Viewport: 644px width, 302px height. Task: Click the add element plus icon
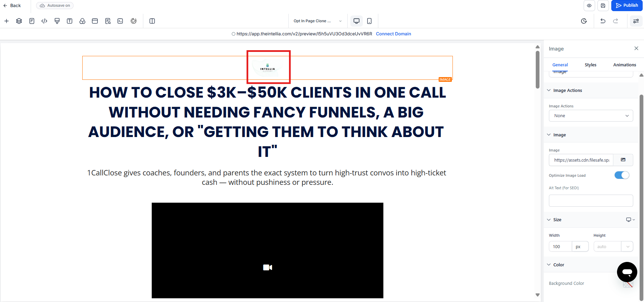[6, 21]
